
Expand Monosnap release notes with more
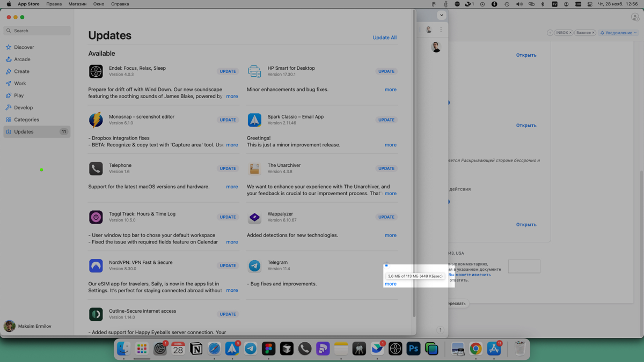point(232,145)
